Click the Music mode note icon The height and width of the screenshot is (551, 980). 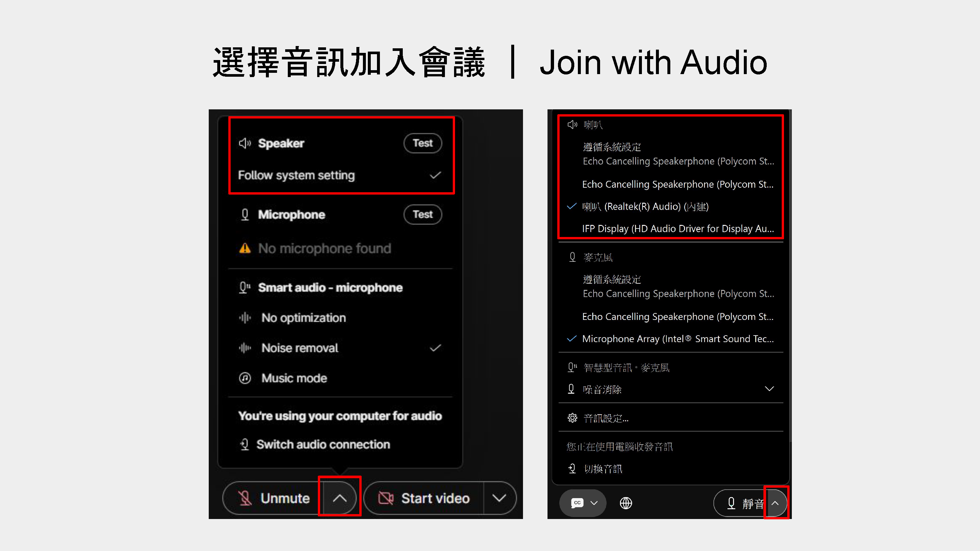pos(245,378)
